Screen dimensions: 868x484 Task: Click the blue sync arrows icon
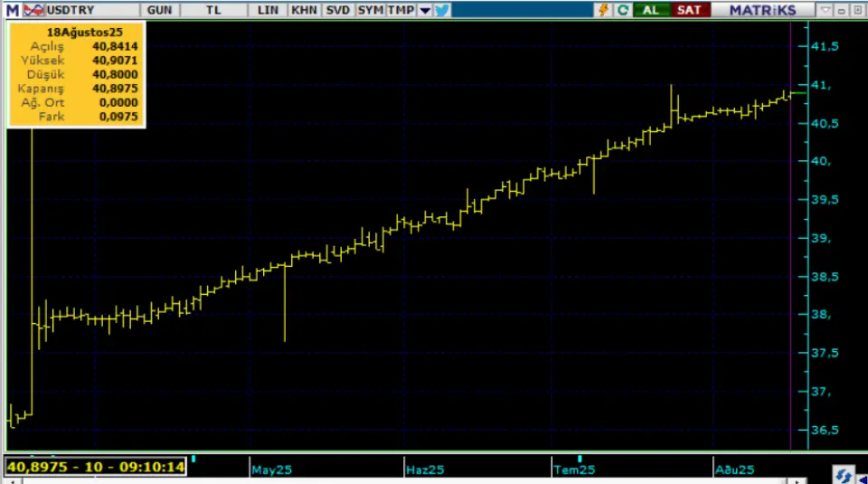pyautogui.click(x=843, y=475)
